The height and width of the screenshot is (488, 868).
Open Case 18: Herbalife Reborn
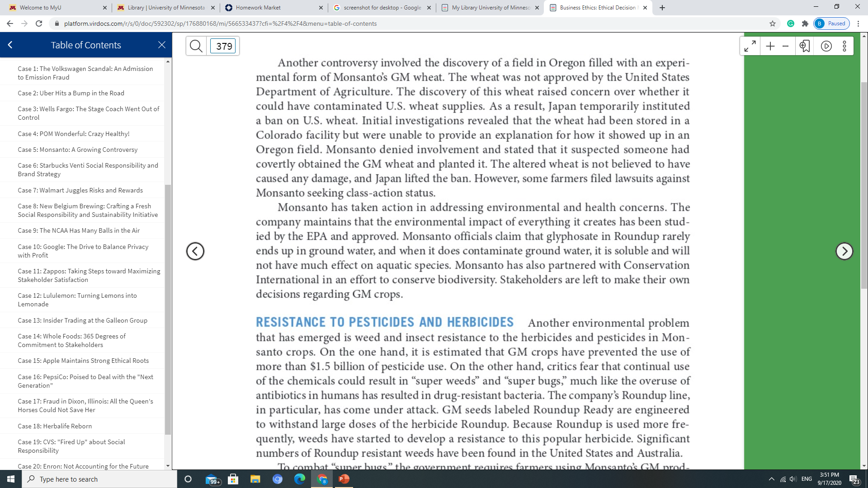coord(55,426)
